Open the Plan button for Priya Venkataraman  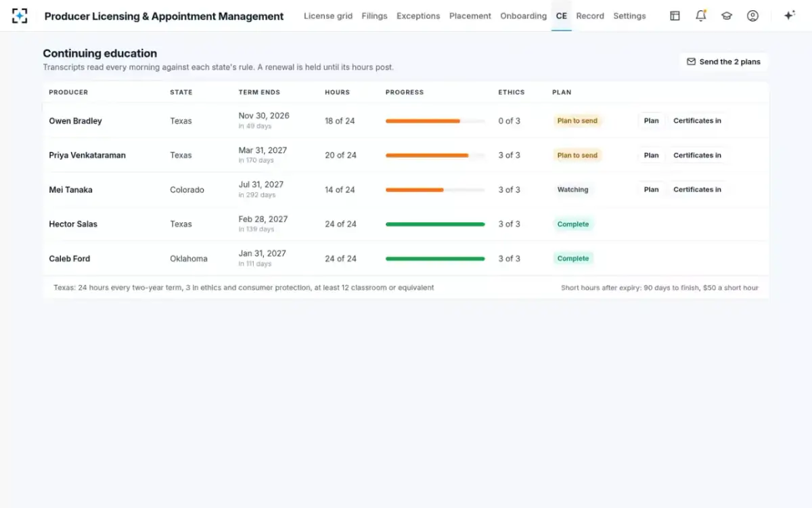(652, 155)
